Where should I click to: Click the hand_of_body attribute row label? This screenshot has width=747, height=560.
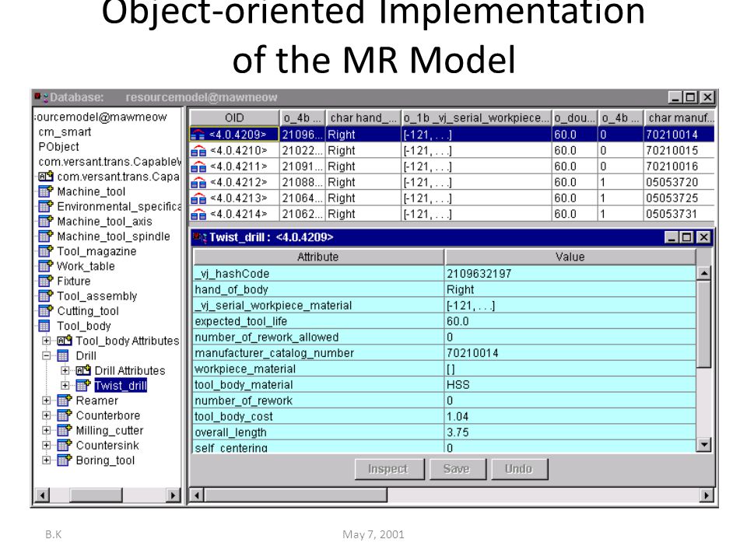click(232, 289)
